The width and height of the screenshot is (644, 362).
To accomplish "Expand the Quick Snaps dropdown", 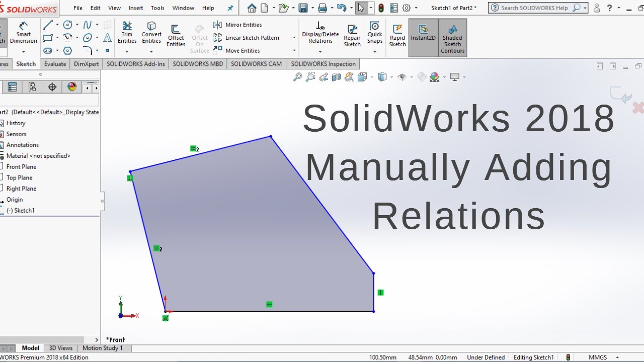I will point(375,51).
